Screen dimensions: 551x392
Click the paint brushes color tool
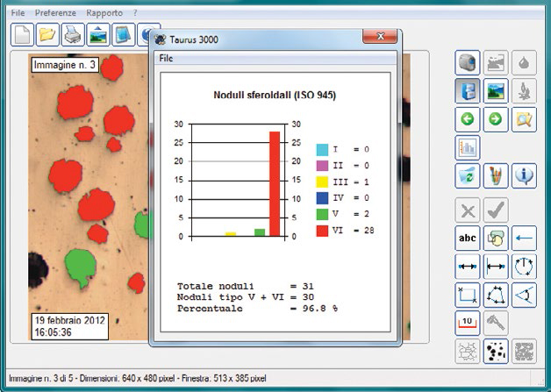496,175
